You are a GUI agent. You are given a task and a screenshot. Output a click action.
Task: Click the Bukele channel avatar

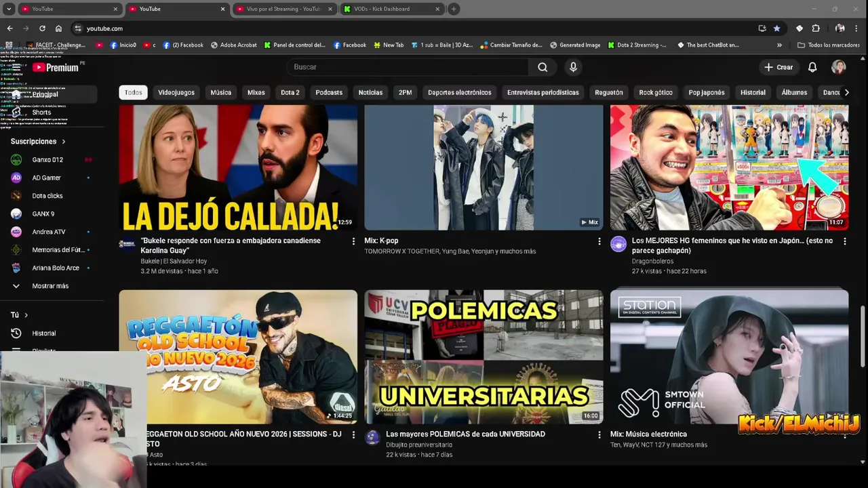coord(127,245)
